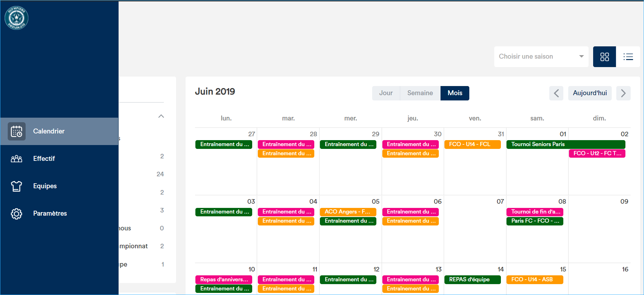Open green Entraînement event on 12
The image size is (644, 295).
pyautogui.click(x=348, y=280)
